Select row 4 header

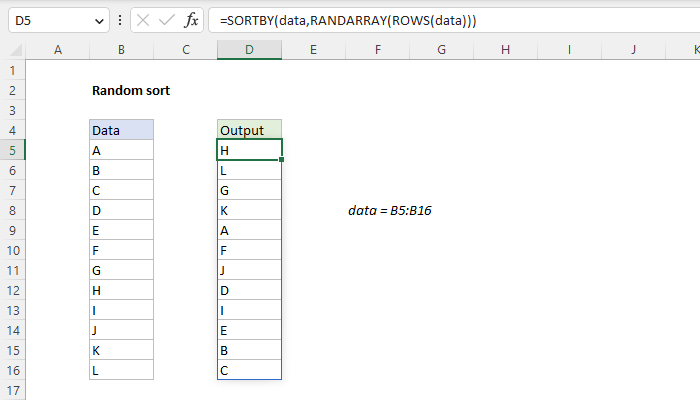point(12,130)
